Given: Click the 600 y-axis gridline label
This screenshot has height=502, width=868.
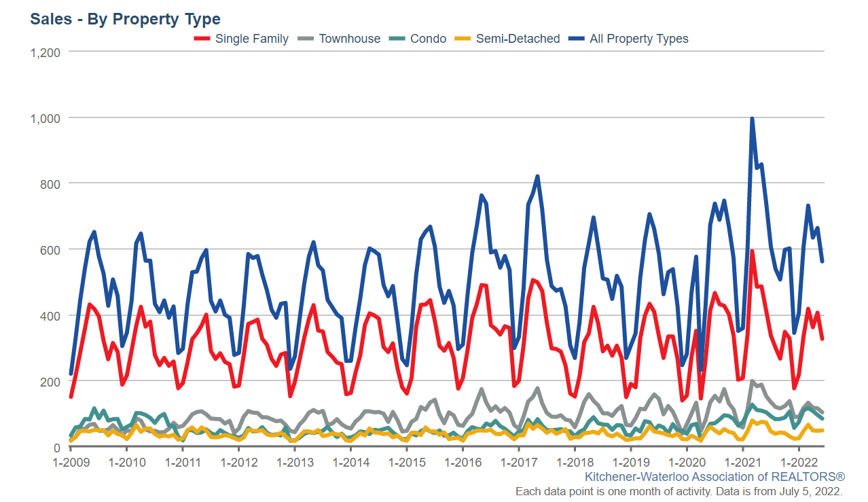Looking at the screenshot, I should pyautogui.click(x=52, y=250).
